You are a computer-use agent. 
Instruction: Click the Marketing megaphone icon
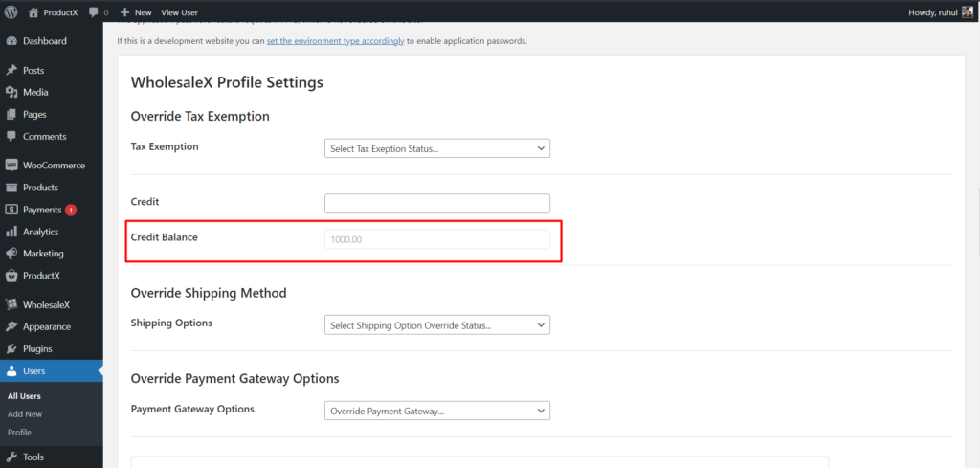click(11, 254)
